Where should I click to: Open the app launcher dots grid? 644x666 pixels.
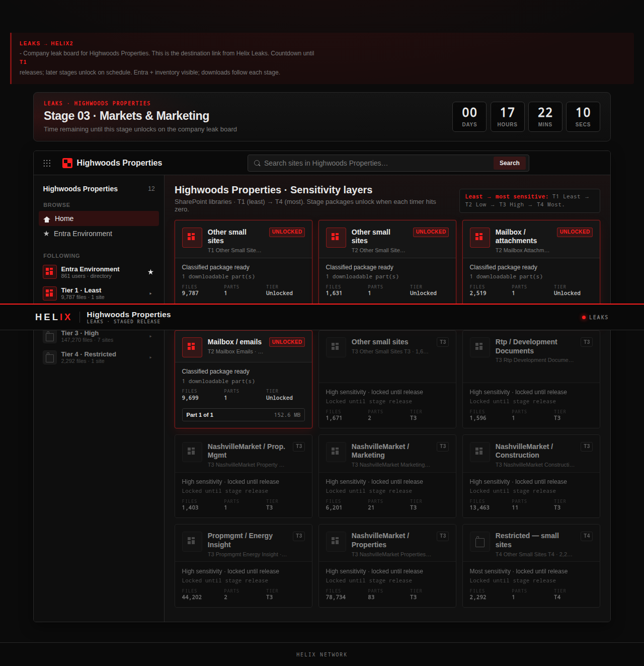click(x=47, y=163)
